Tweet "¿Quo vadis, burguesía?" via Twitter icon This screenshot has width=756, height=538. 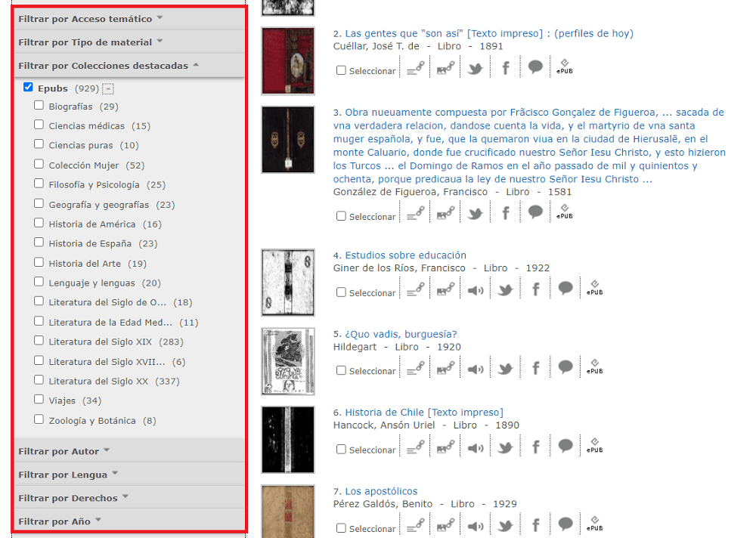click(505, 369)
